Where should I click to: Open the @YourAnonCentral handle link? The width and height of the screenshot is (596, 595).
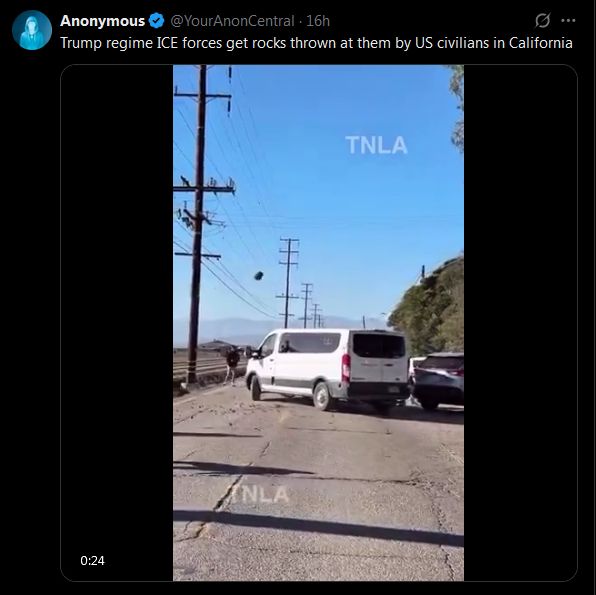(x=232, y=21)
